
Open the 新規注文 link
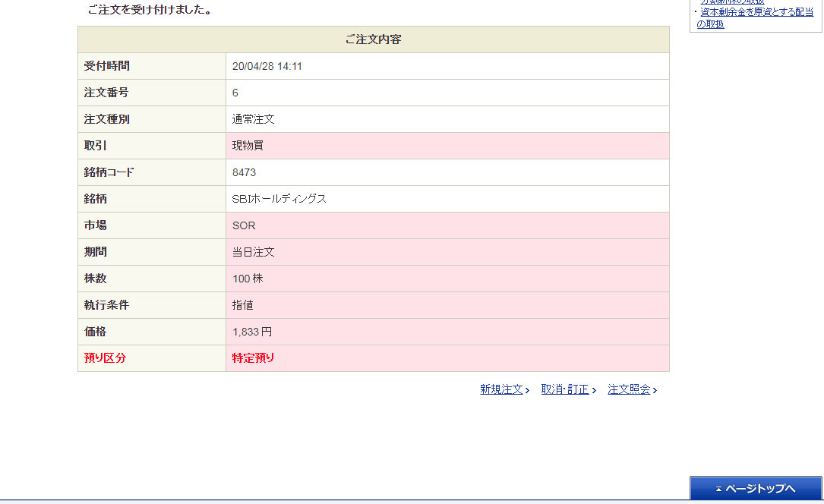501,389
